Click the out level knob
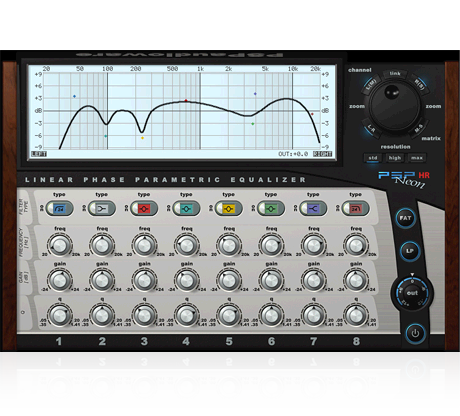 point(412,293)
